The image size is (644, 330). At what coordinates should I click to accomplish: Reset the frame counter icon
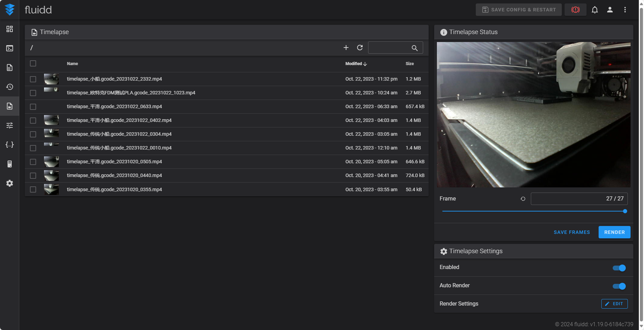523,199
